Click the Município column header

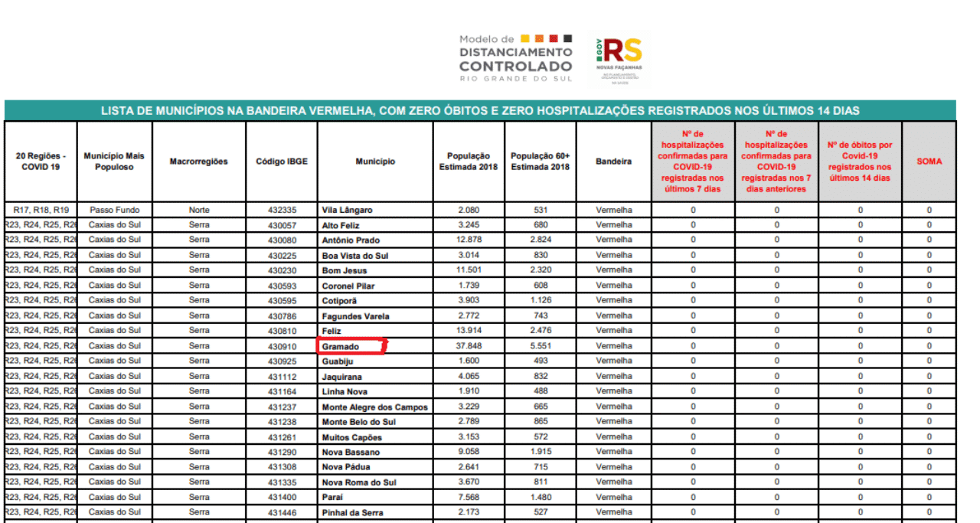pos(375,162)
